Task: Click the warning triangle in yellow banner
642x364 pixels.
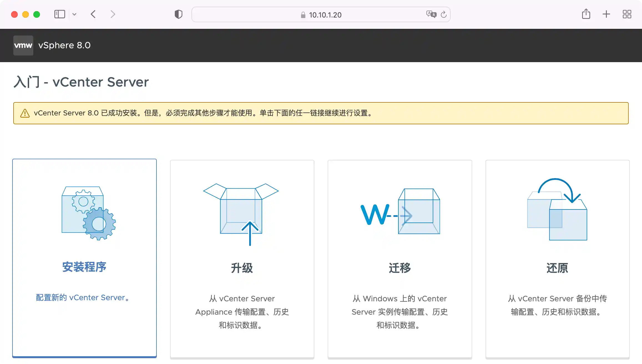Action: 25,113
